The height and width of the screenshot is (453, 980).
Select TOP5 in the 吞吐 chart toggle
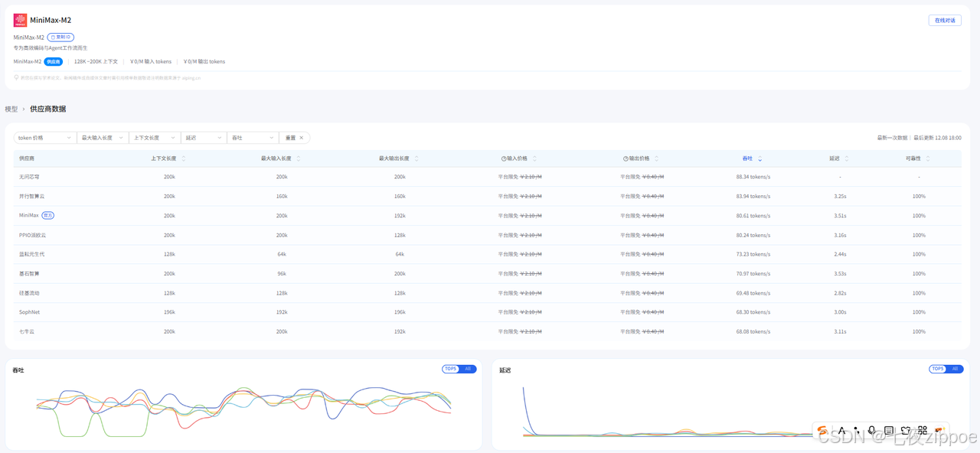tap(451, 369)
